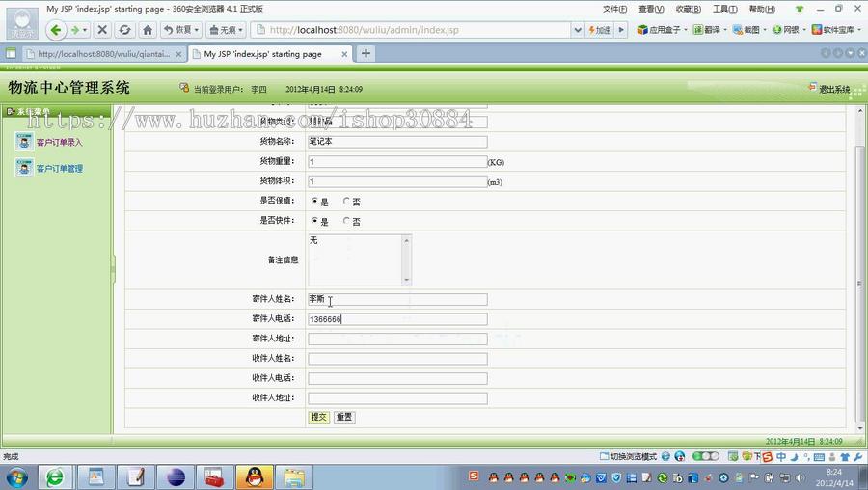Expand the 网银 dropdown arrow
This screenshot has width=868, height=490.
pos(803,30)
